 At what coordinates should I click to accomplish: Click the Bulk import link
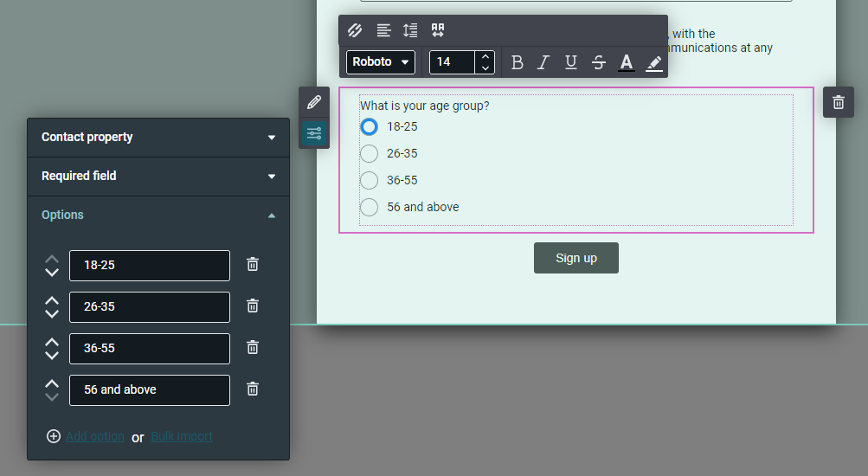182,436
